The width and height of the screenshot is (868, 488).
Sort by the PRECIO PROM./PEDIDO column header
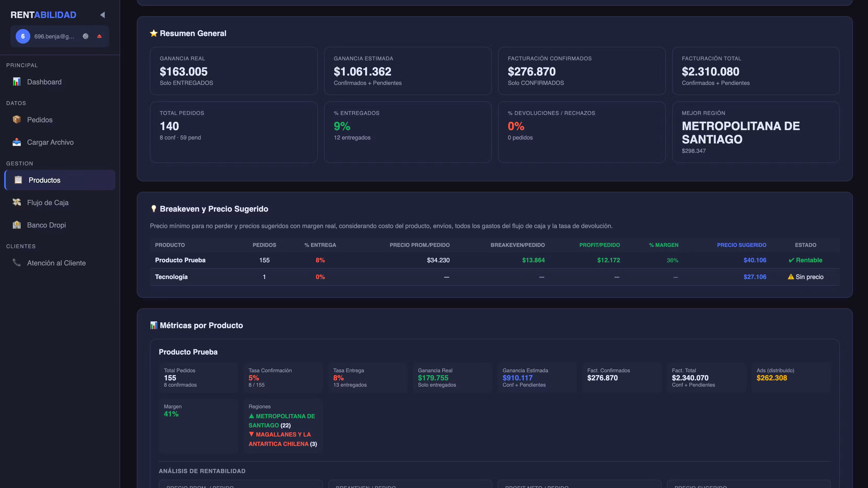tap(420, 245)
